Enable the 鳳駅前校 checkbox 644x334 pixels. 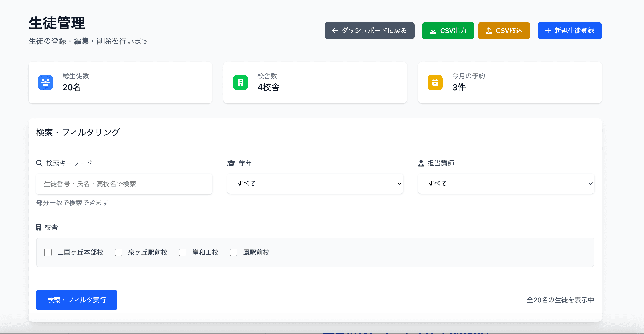[234, 252]
